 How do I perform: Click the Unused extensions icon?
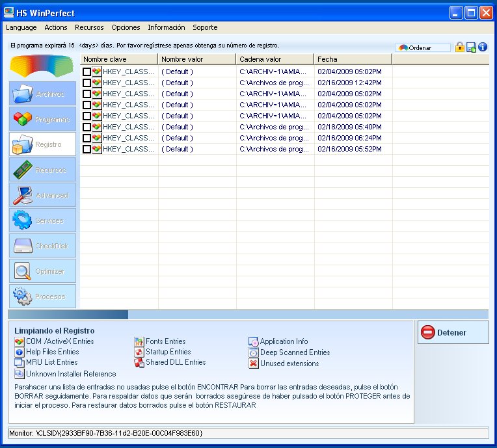(x=253, y=363)
